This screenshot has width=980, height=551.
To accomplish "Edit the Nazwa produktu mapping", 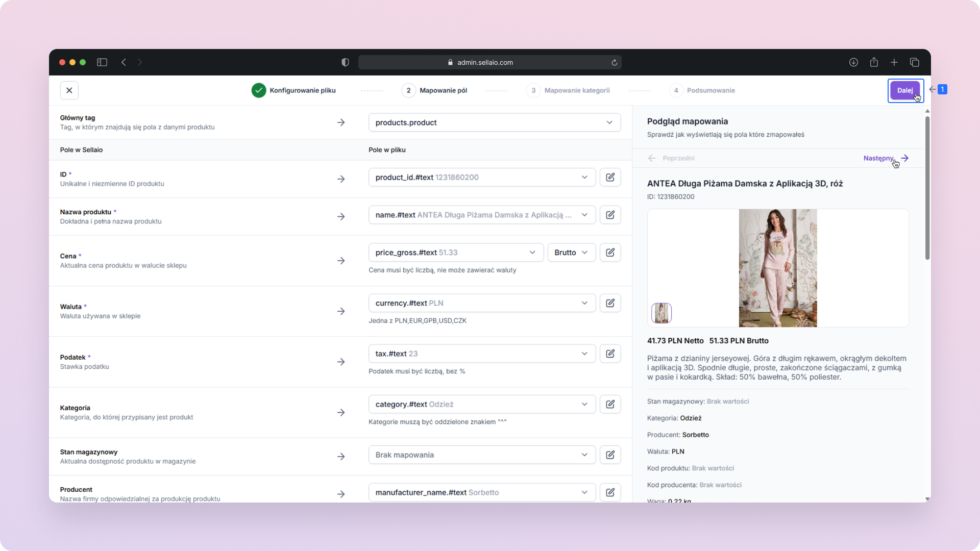I will tap(610, 215).
